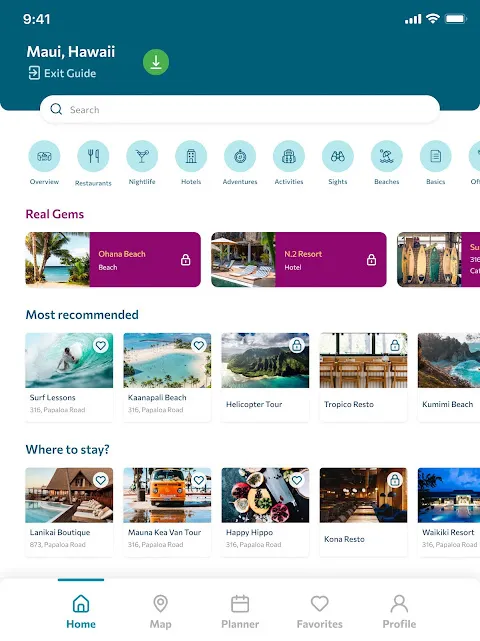The height and width of the screenshot is (641, 480).
Task: Open the Restaurants category icon
Action: coord(93,156)
